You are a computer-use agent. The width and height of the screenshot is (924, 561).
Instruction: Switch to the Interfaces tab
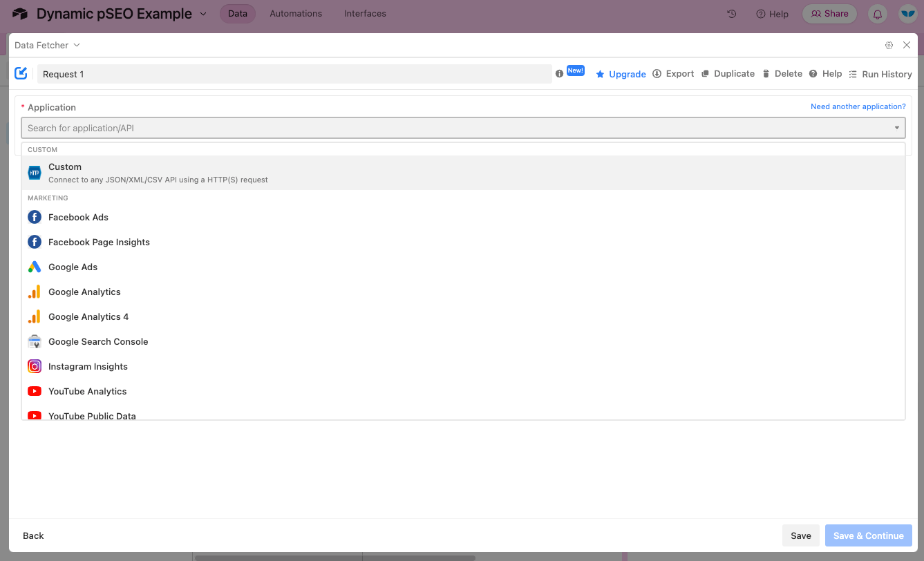pos(365,14)
